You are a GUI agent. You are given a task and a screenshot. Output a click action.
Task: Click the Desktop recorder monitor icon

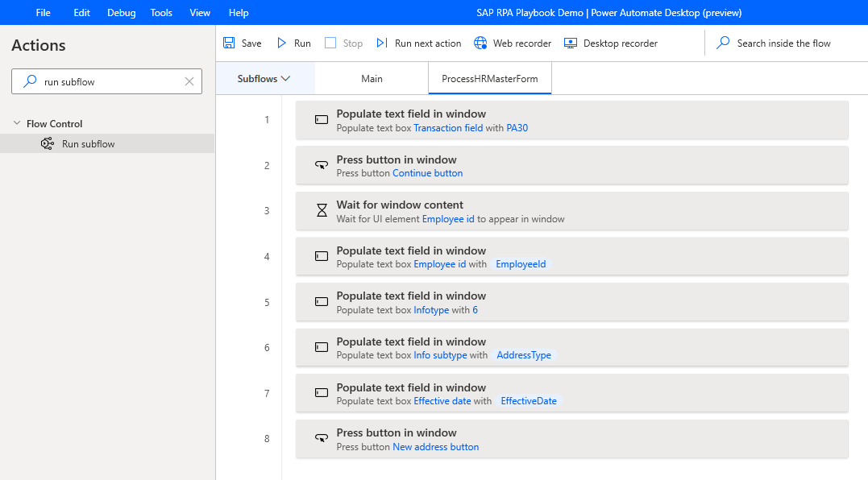point(571,43)
